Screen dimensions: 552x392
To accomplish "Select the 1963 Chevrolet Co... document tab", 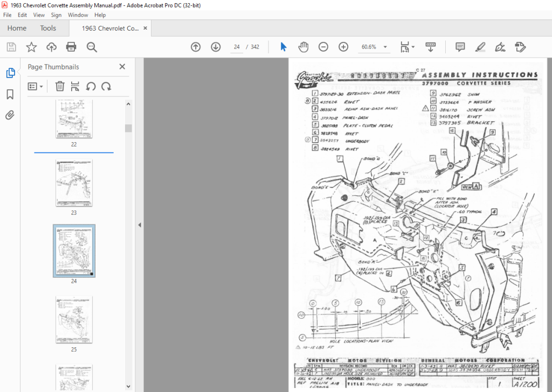I will (x=110, y=28).
